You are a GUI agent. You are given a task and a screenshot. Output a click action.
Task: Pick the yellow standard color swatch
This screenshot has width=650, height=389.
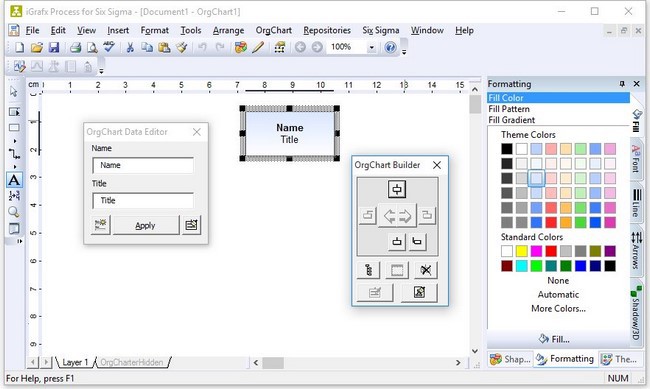(521, 251)
